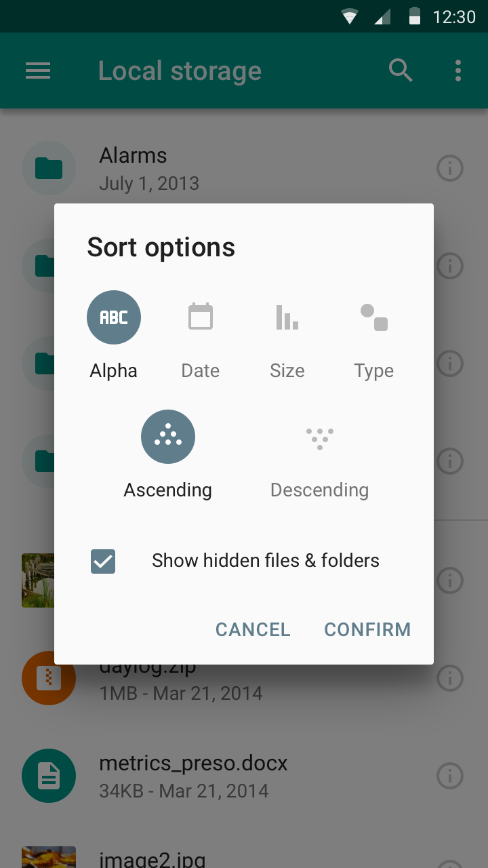Open the Alarms folder entry

pyautogui.click(x=244, y=168)
